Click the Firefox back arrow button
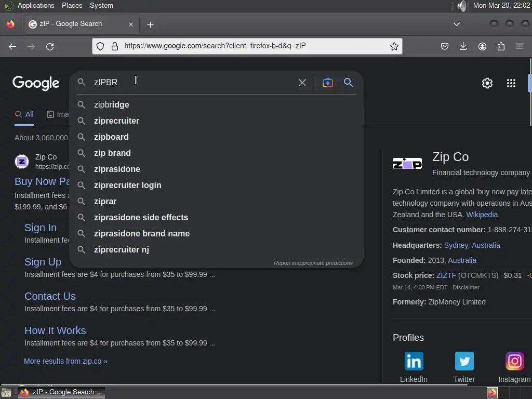The height and width of the screenshot is (399, 532). coord(12,46)
